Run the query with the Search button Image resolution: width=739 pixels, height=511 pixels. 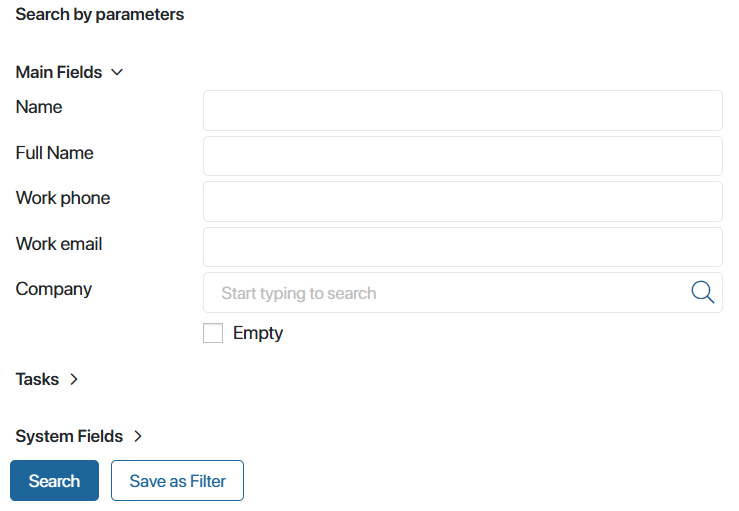55,480
